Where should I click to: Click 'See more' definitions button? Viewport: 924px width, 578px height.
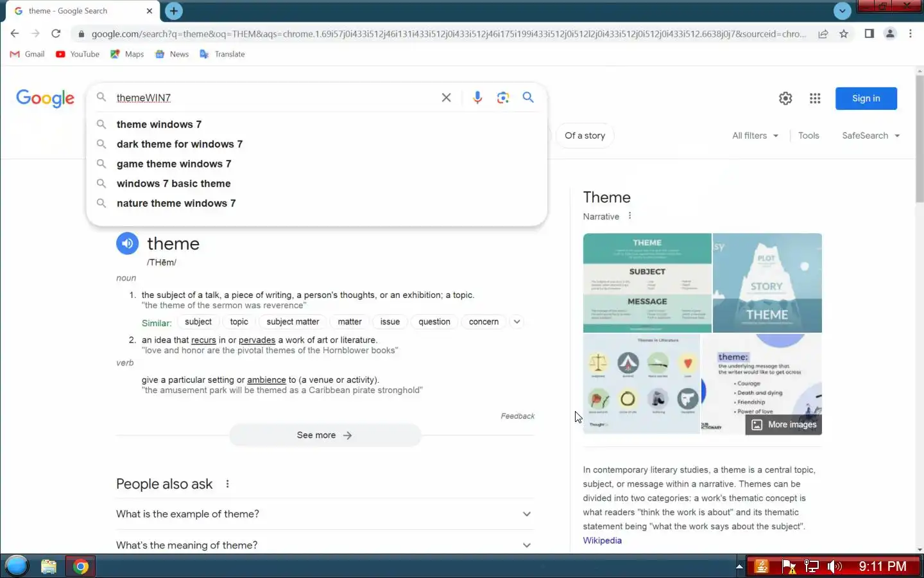325,435
